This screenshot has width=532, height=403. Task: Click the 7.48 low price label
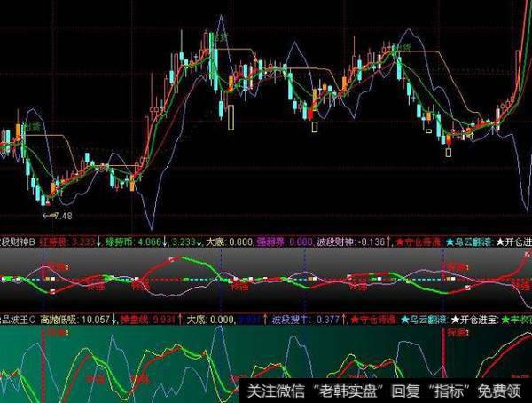tap(63, 216)
